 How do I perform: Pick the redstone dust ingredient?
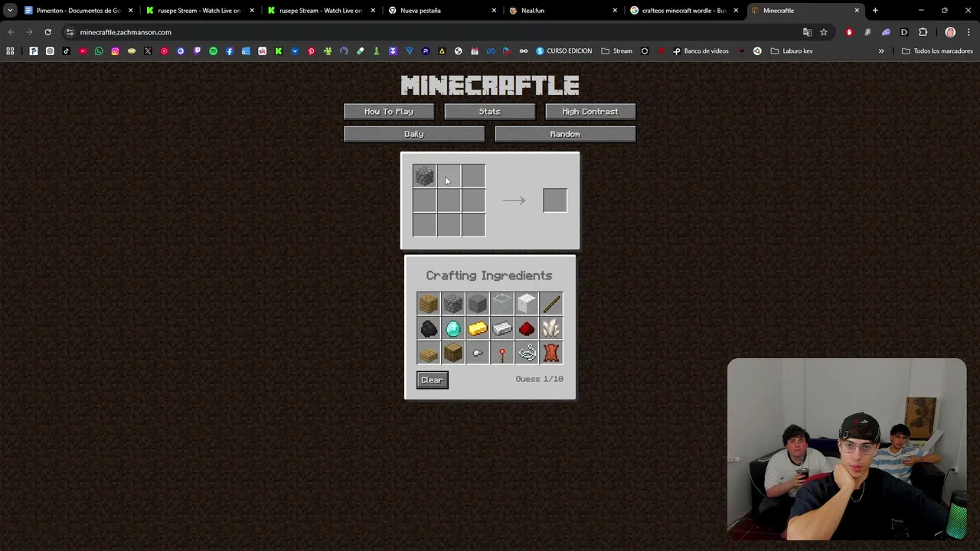tap(527, 328)
